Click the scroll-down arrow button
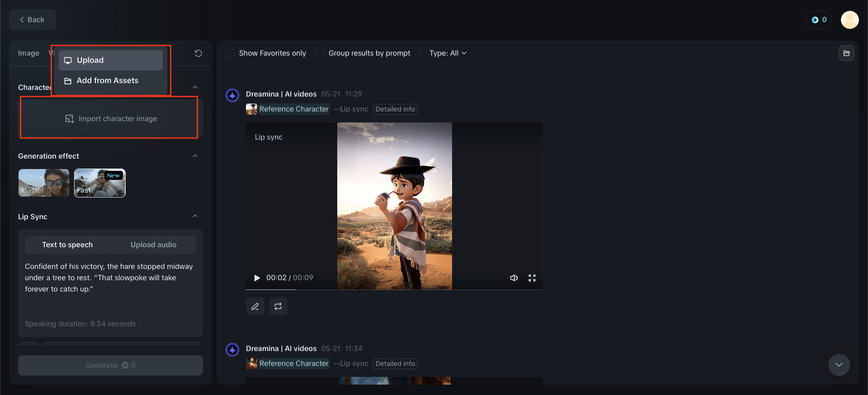 (839, 365)
